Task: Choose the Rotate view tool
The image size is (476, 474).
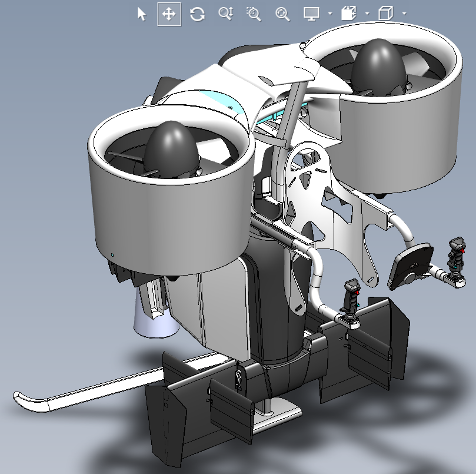Action: (x=197, y=14)
